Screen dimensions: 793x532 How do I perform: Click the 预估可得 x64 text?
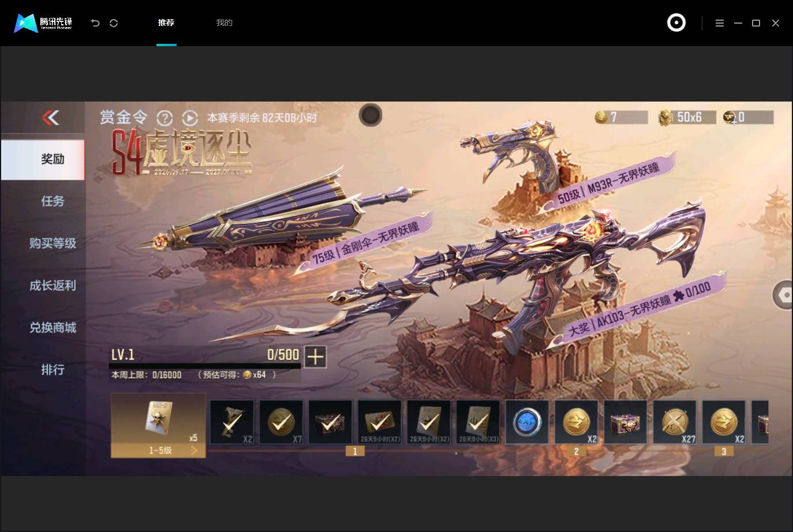click(237, 375)
